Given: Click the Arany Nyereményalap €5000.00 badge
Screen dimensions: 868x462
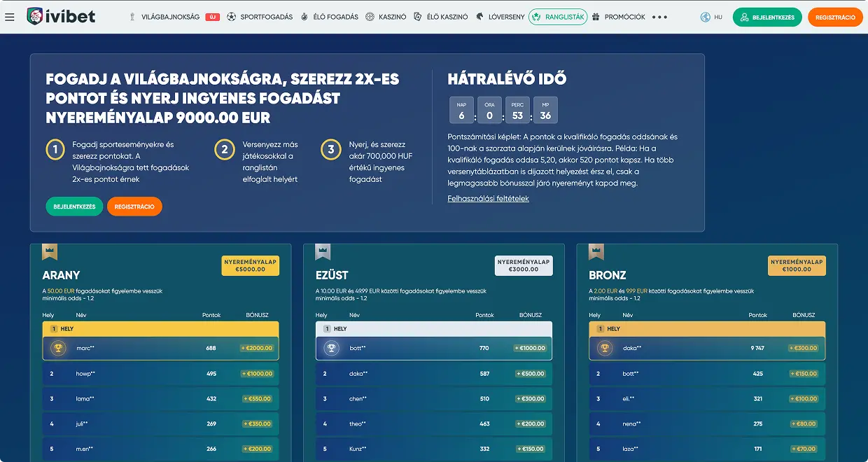Looking at the screenshot, I should 251,265.
